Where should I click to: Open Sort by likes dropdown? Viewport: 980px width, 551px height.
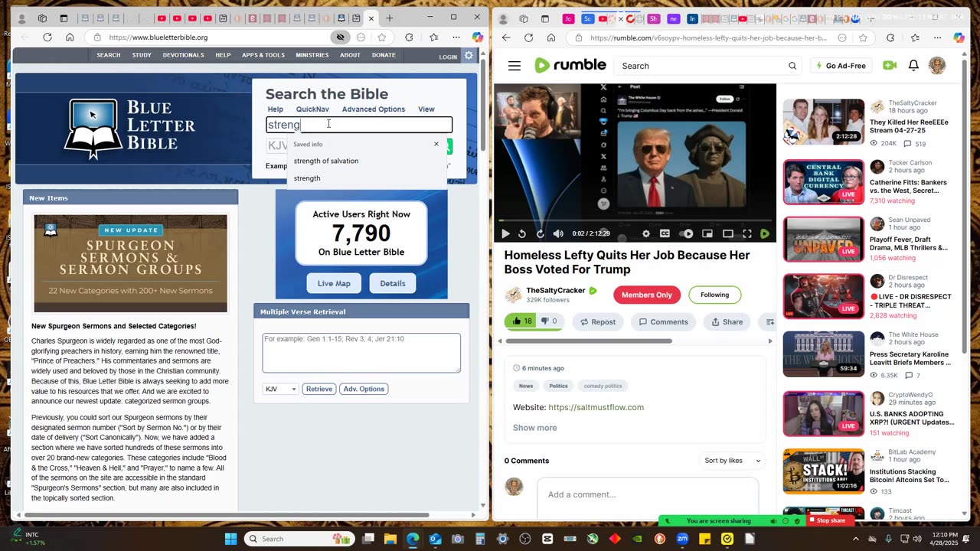[x=733, y=461]
